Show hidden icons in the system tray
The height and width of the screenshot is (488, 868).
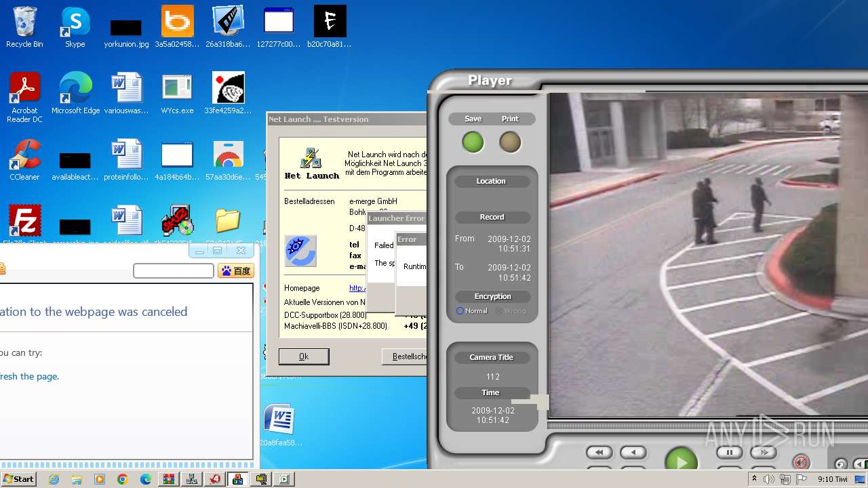(754, 479)
